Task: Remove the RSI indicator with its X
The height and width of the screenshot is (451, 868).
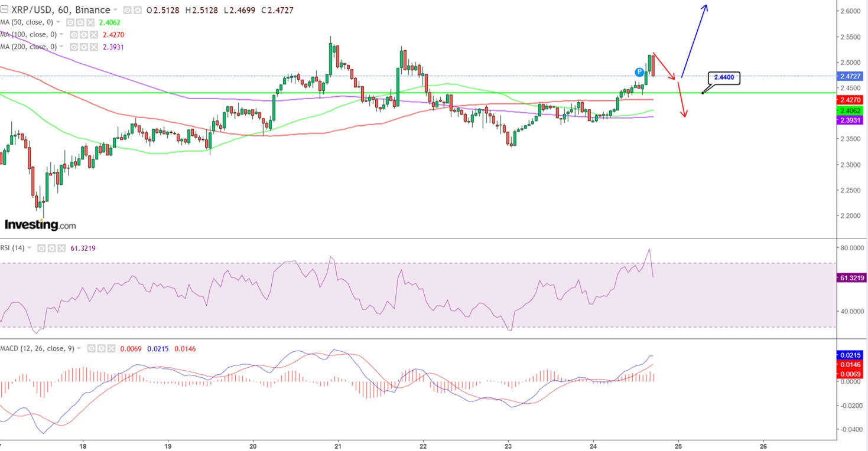Action: tap(62, 249)
